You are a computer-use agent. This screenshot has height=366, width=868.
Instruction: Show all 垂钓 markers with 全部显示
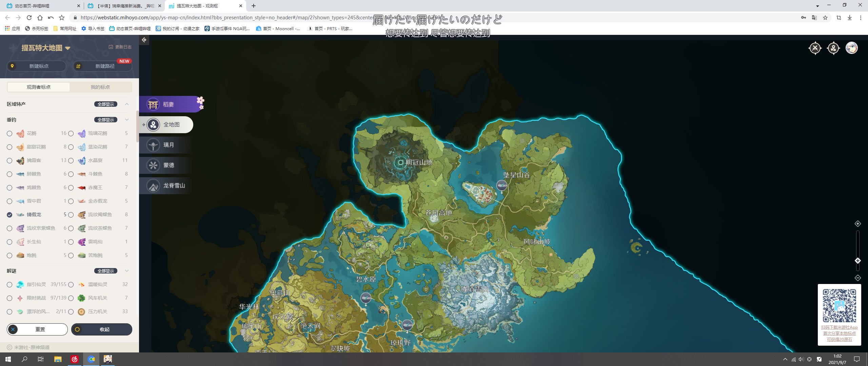106,120
